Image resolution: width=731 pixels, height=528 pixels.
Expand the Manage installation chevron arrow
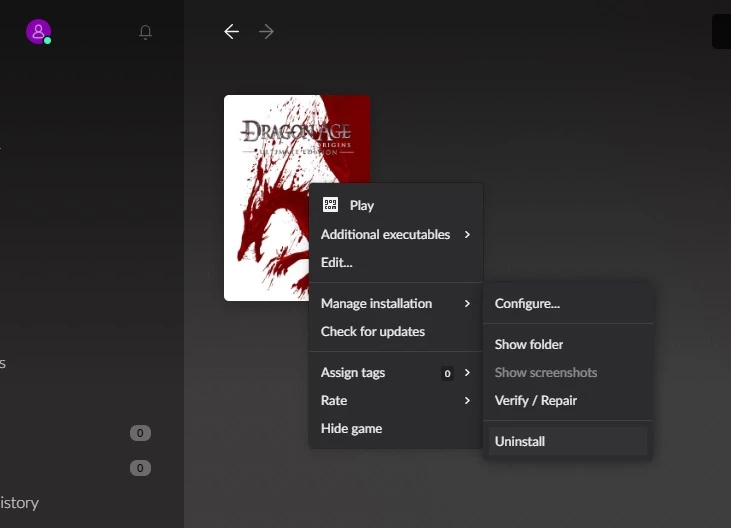coord(467,303)
